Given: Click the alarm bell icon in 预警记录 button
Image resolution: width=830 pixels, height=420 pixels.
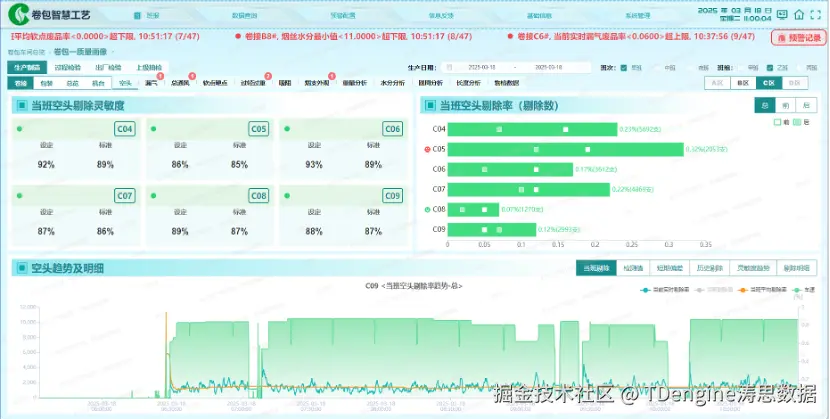Looking at the screenshot, I should (781, 38).
